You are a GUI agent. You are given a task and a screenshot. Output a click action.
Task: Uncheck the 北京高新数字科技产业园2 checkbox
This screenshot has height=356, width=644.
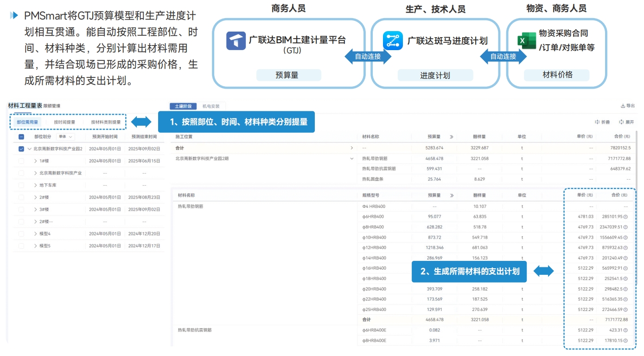(x=21, y=149)
